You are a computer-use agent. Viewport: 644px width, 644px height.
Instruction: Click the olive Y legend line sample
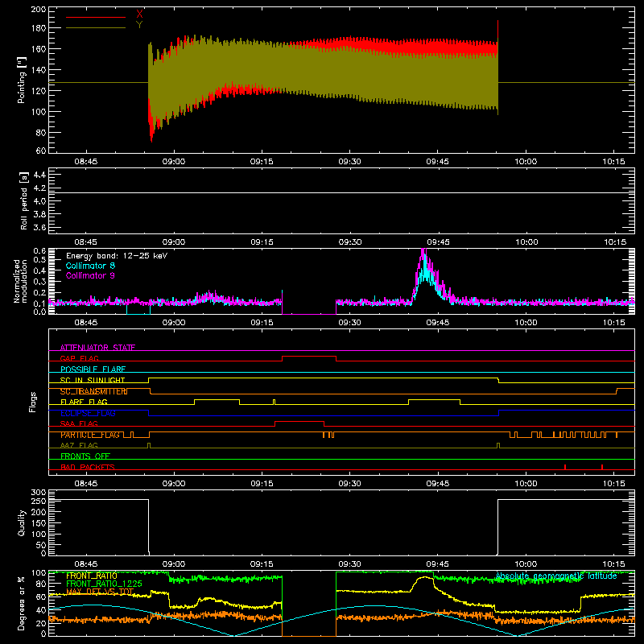tap(96, 27)
